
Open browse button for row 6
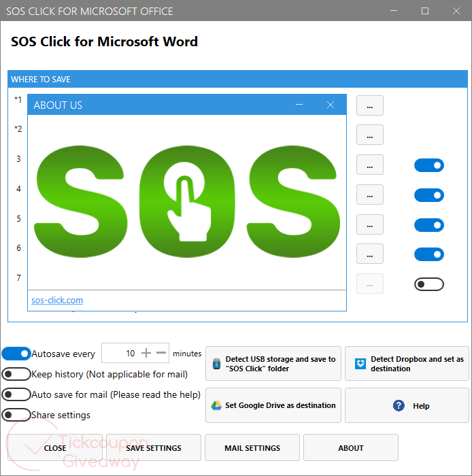[x=370, y=254]
